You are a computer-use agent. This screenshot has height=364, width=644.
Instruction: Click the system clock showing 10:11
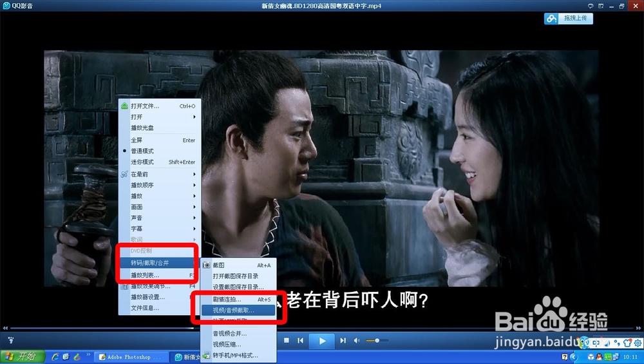click(x=630, y=358)
